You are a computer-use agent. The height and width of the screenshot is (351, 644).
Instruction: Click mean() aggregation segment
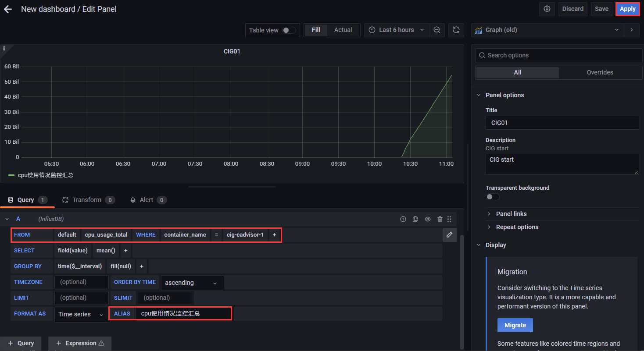[x=106, y=251]
